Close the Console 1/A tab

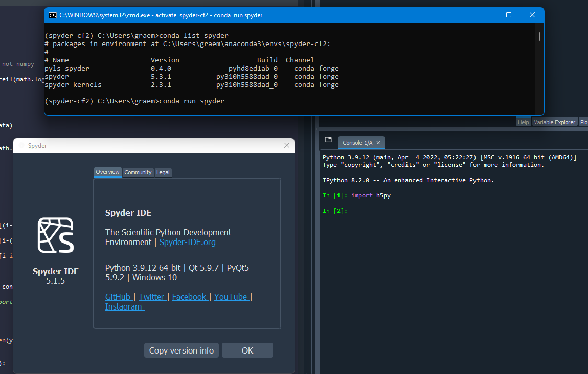[x=378, y=143]
